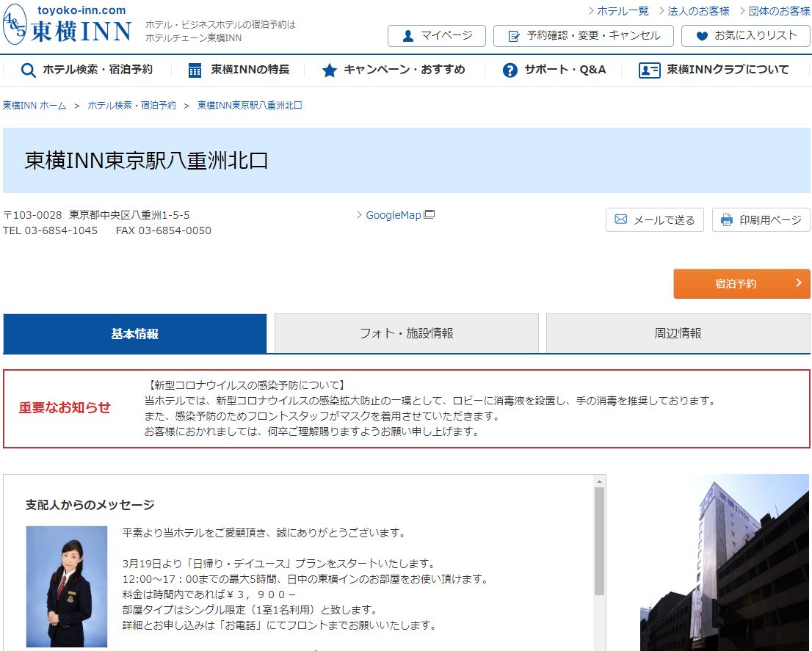This screenshot has width=812, height=651.
Task: Click the 東横INN東京駅八重洲北口 page heading
Action: pos(147,161)
